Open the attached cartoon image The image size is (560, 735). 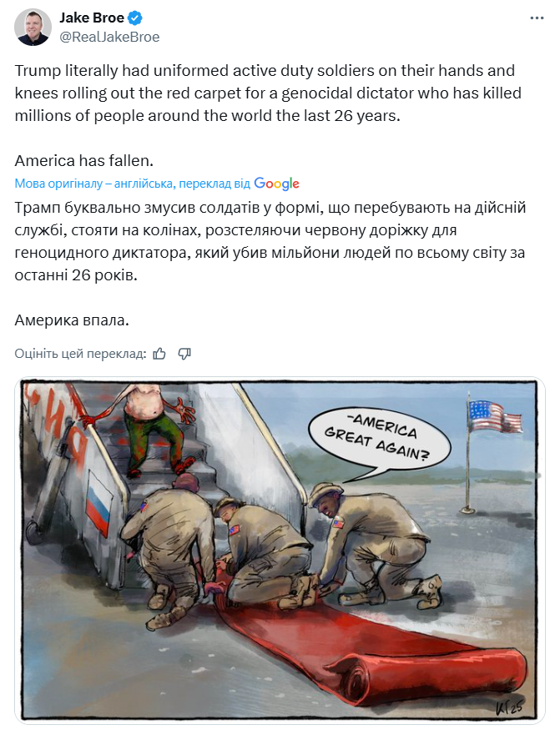click(280, 551)
